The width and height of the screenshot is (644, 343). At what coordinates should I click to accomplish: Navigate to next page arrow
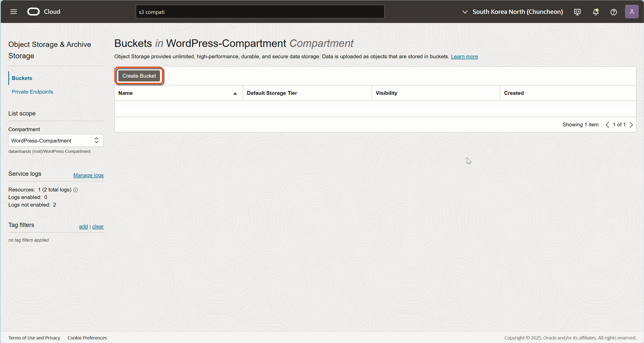point(632,124)
